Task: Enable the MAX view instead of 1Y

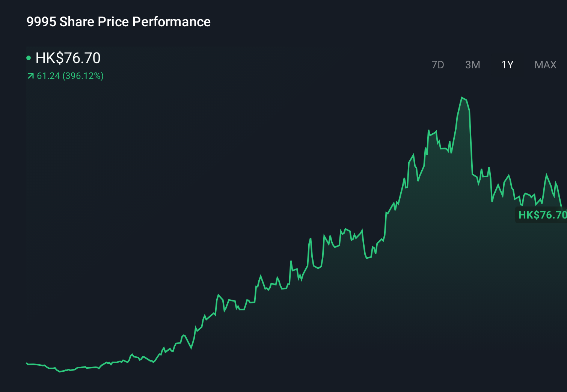Action: coord(545,65)
